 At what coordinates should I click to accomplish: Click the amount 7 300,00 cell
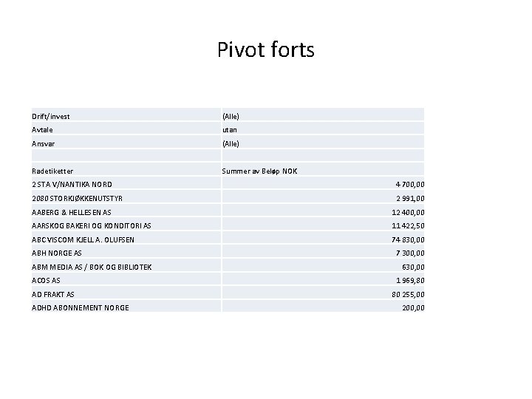(x=409, y=253)
